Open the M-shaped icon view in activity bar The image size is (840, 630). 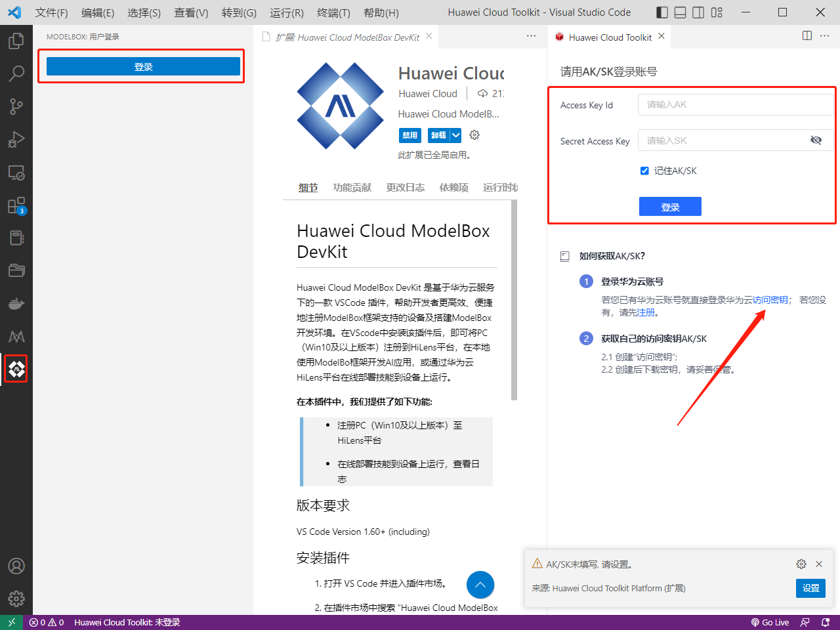(16, 337)
